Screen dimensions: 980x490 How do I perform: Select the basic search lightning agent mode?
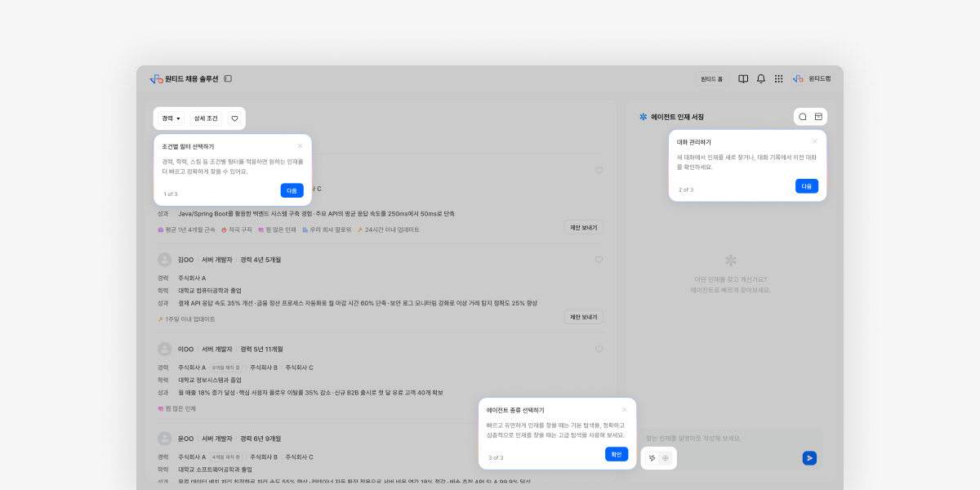(x=652, y=458)
